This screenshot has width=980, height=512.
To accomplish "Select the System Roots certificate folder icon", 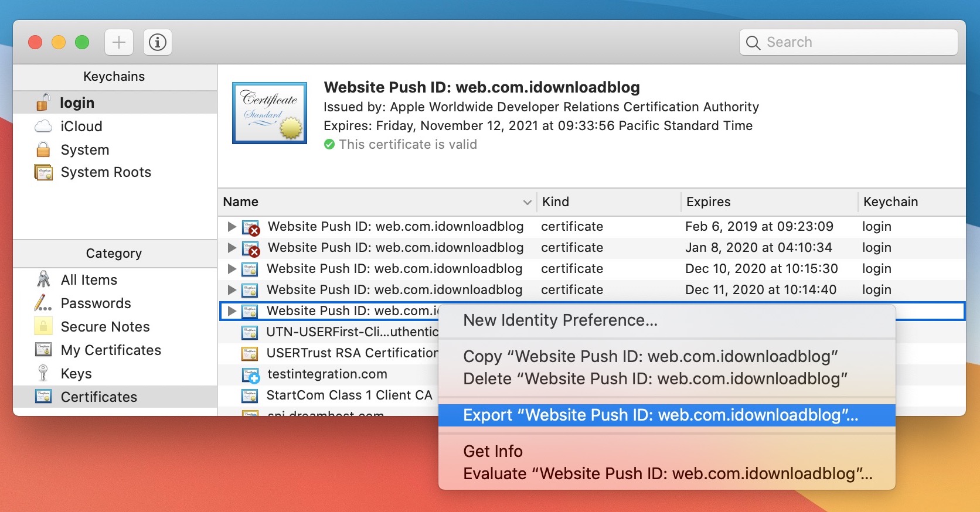I will 43,172.
